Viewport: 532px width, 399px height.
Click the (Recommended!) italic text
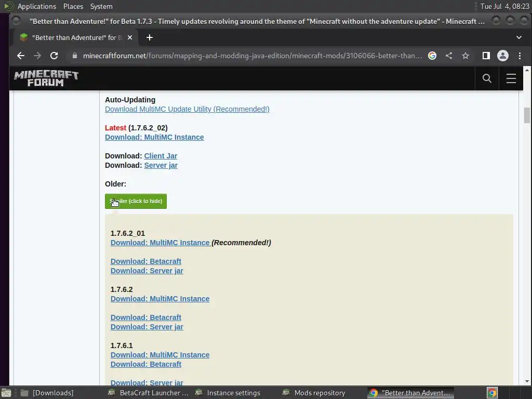click(x=241, y=243)
